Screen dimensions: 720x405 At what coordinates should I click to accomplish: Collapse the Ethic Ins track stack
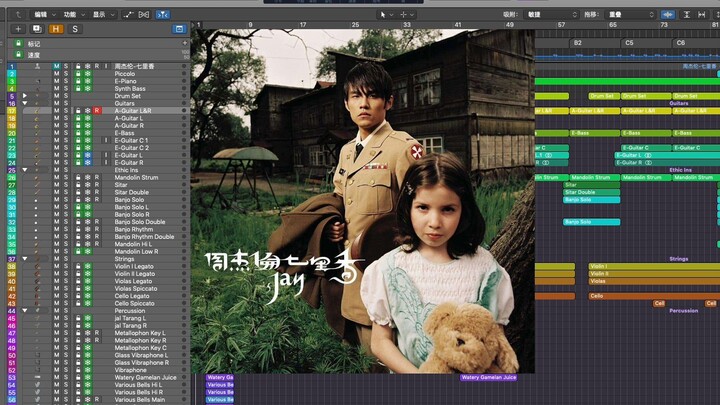pos(25,170)
